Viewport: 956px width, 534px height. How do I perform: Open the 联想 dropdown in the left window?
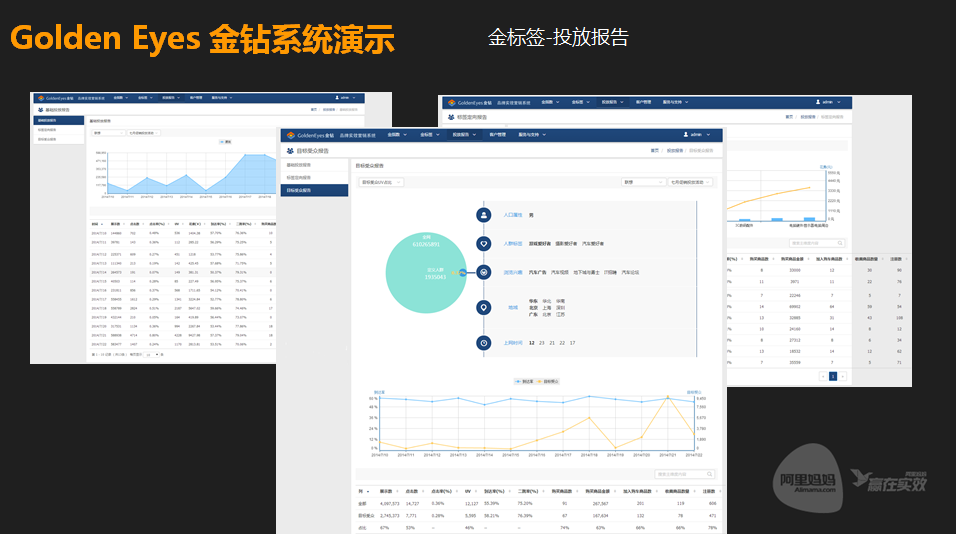[x=109, y=133]
